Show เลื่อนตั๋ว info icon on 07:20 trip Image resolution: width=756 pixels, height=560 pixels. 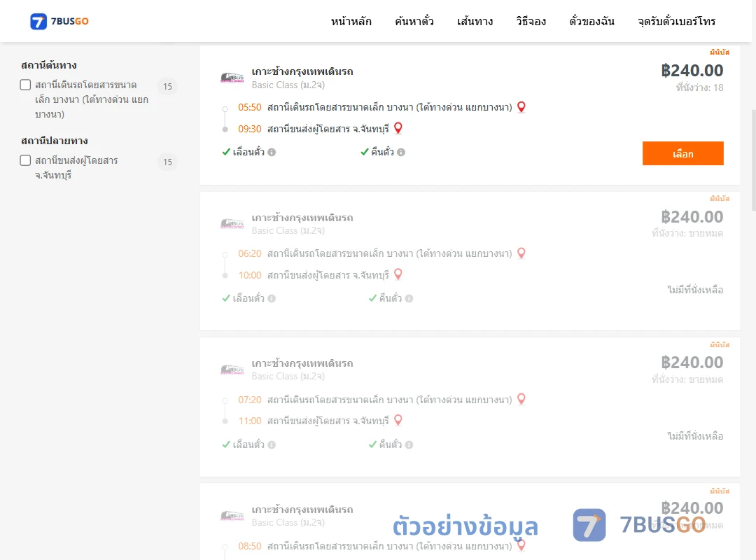[x=272, y=444]
